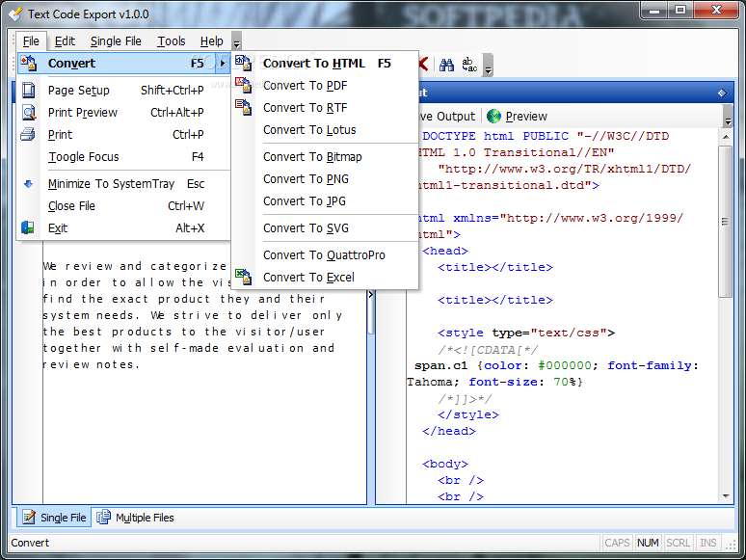Screen dimensions: 746x560
Task: Select Convert To Bitmap
Action: pos(325,156)
